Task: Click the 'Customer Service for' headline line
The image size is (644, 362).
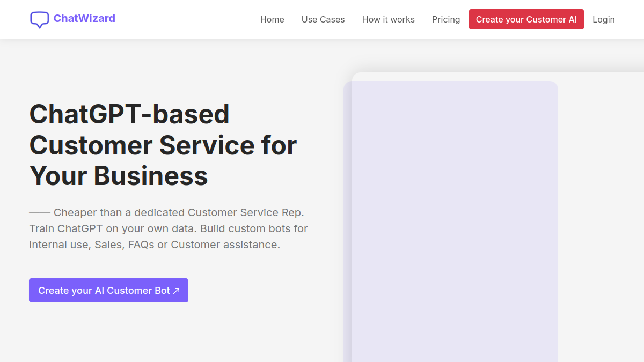Action: click(163, 145)
